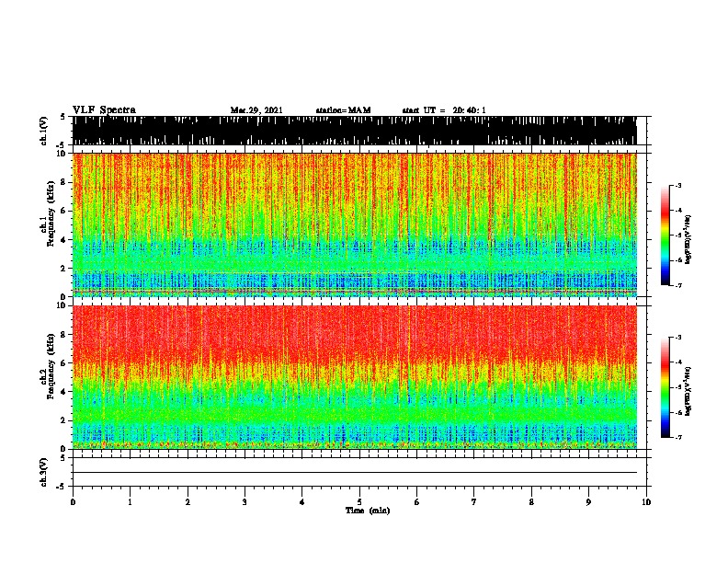Click the 0 tick label on the time axis
Image resolution: width=728 pixels, height=563 pixels.
pyautogui.click(x=73, y=502)
